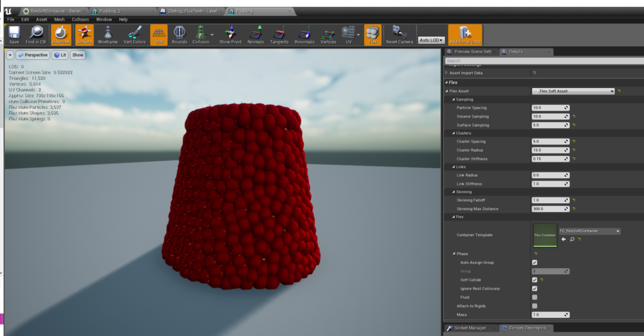Screen dimensions: 644x336
Task: Toggle Auto Assign Group checkbox
Action: (x=535, y=262)
